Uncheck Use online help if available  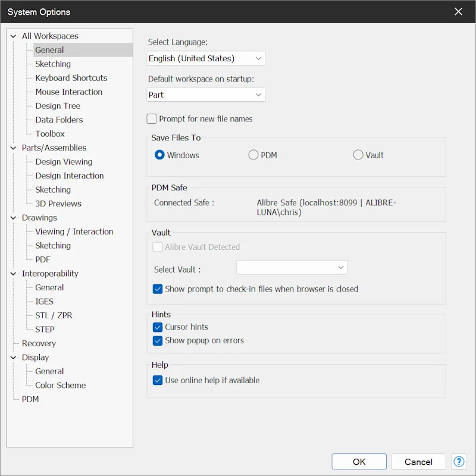coord(158,380)
